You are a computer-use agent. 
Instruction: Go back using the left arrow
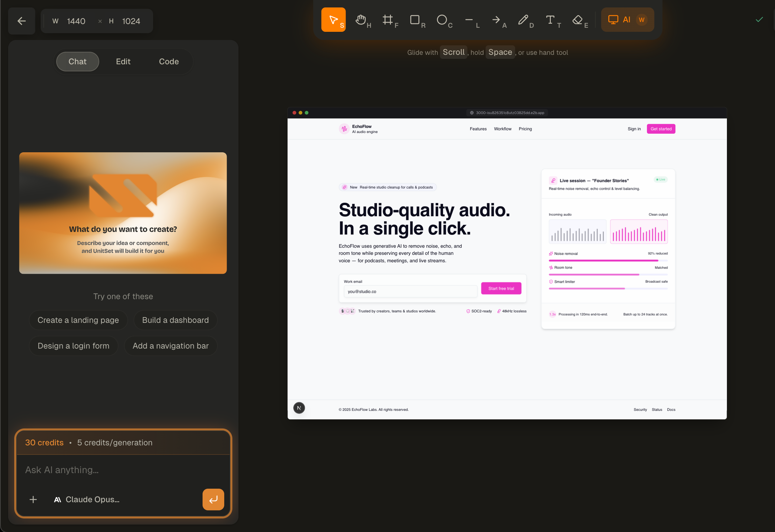click(22, 21)
